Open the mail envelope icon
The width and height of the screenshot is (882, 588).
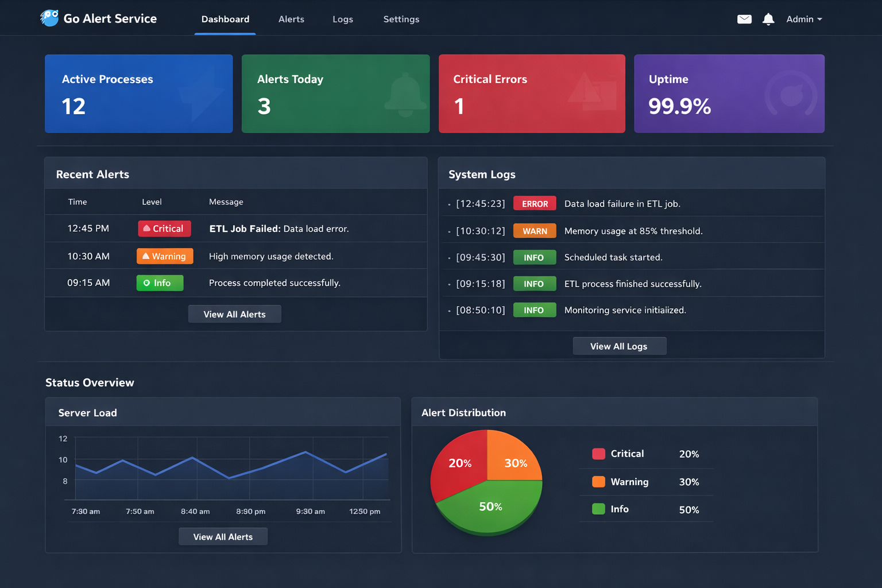point(744,19)
